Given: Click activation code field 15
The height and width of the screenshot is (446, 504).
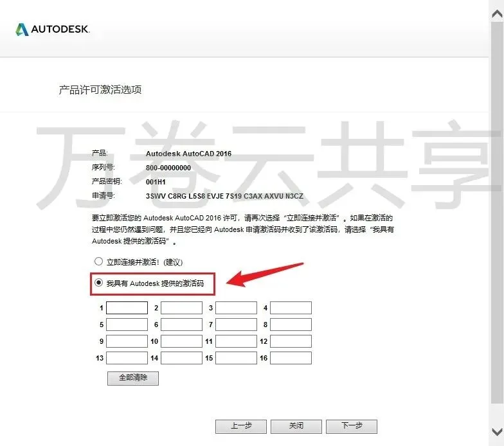Looking at the screenshot, I should [x=237, y=358].
